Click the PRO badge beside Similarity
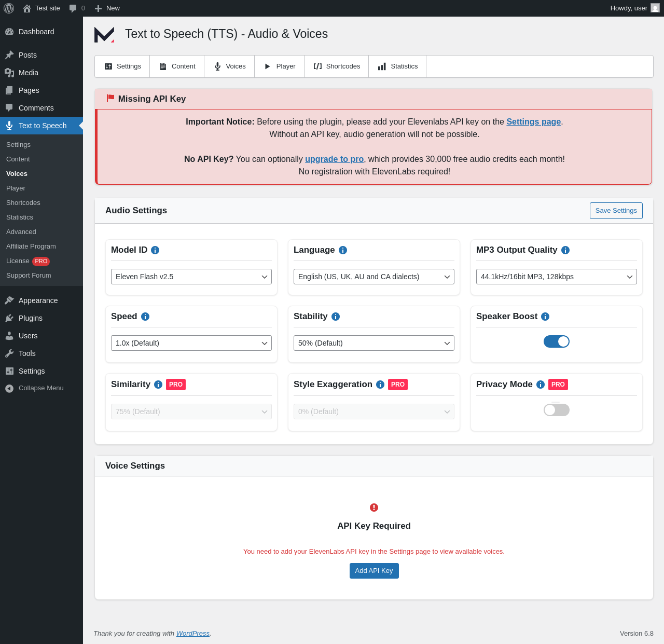 click(176, 385)
